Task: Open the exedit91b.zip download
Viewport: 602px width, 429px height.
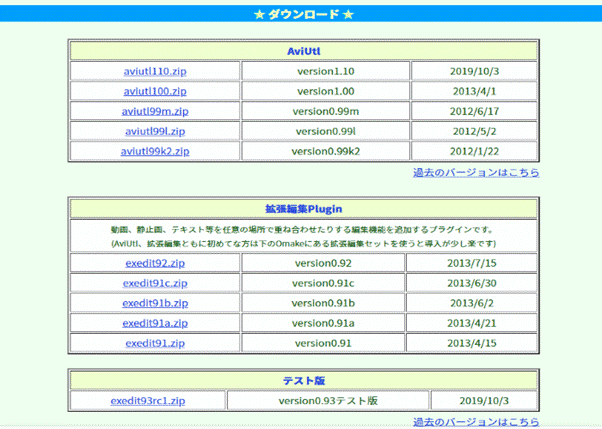Action: click(x=154, y=304)
